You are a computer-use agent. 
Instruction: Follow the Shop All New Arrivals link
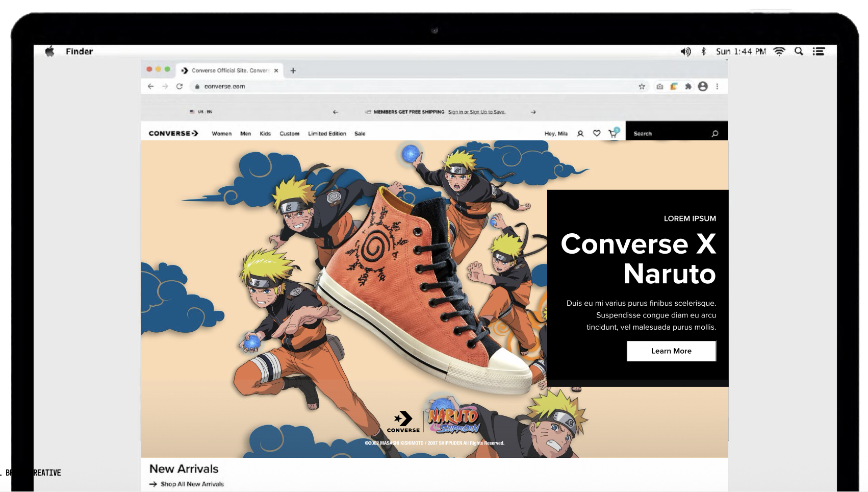coord(187,484)
